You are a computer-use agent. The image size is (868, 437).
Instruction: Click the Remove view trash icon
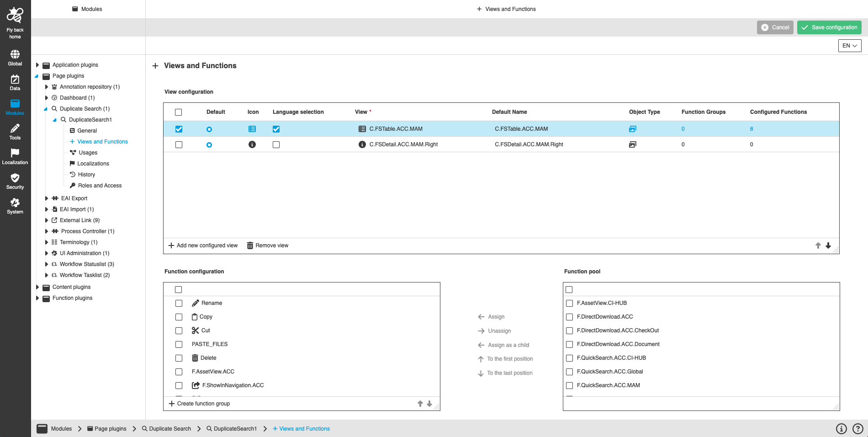click(x=249, y=245)
